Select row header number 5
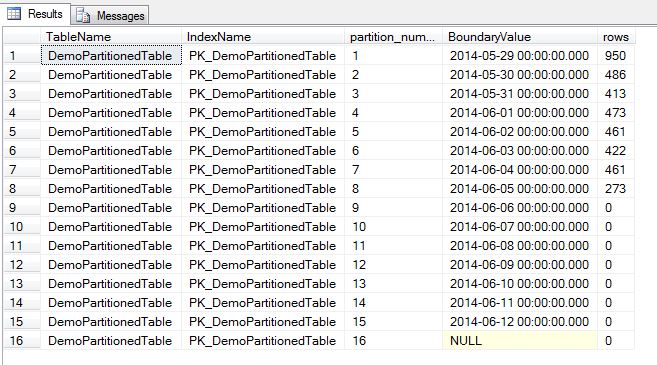Screen dimensions: 657x365 [22, 132]
